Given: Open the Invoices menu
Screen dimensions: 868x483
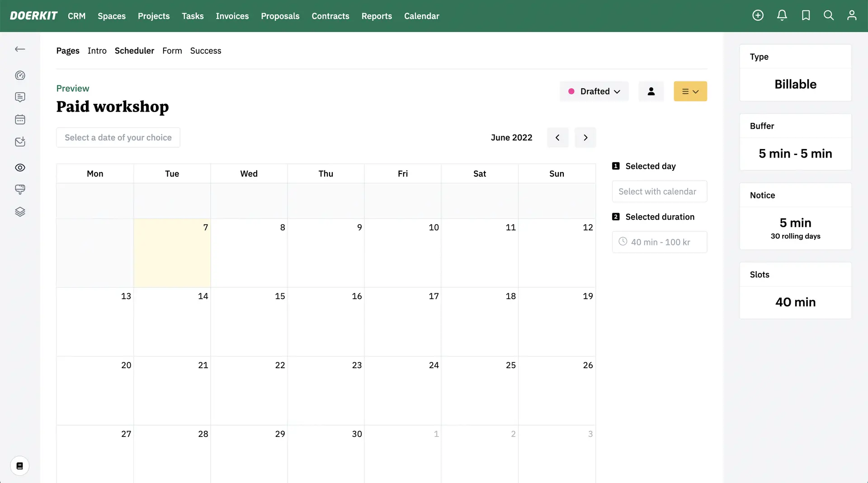Looking at the screenshot, I should 232,16.
